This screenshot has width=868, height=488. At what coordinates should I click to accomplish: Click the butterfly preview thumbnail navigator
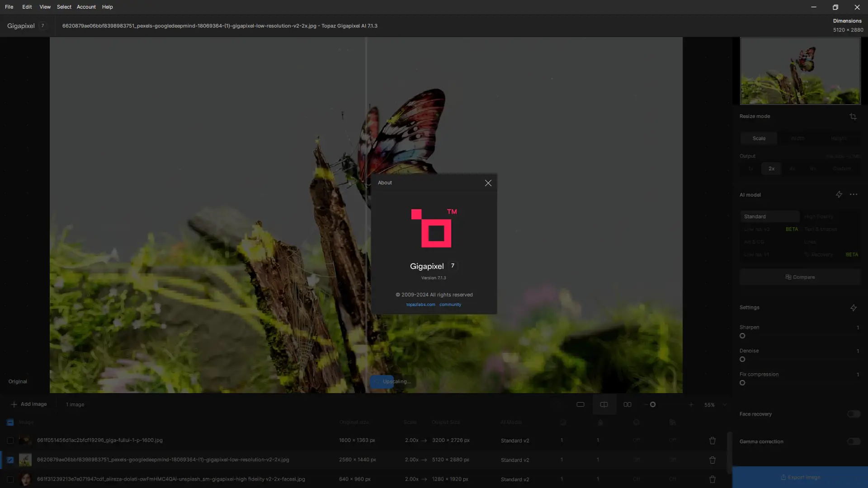point(800,71)
